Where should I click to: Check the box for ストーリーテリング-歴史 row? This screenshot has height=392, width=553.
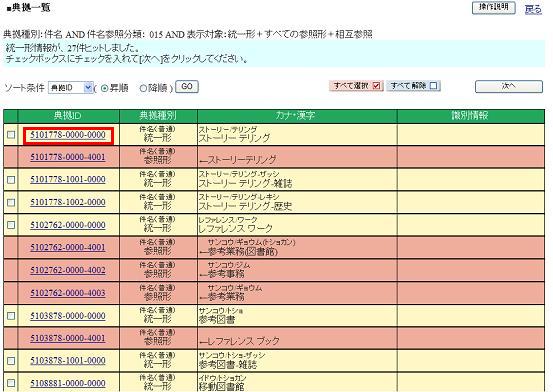coord(11,202)
